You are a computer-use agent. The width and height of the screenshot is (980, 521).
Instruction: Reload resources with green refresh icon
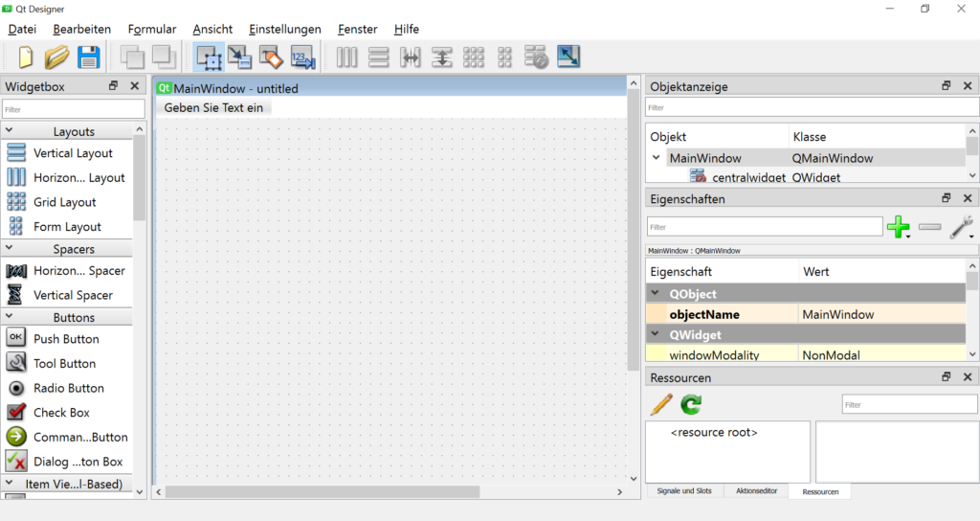(x=691, y=405)
